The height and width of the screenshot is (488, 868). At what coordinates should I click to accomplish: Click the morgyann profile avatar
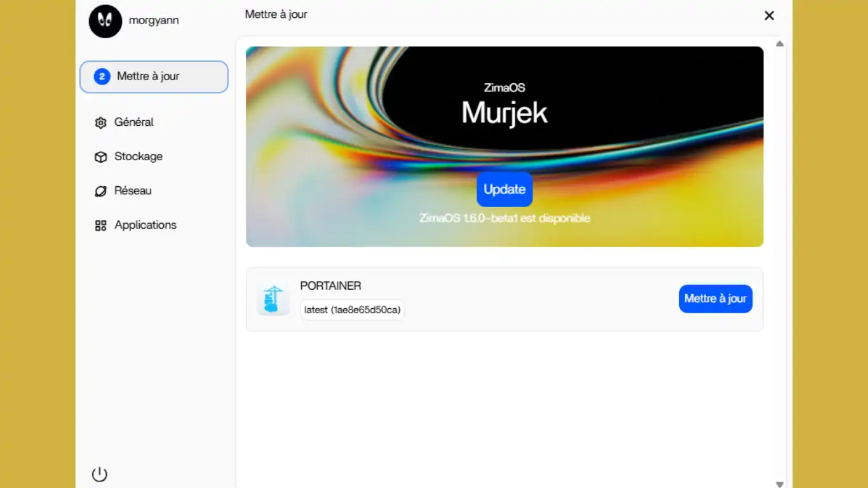point(105,21)
